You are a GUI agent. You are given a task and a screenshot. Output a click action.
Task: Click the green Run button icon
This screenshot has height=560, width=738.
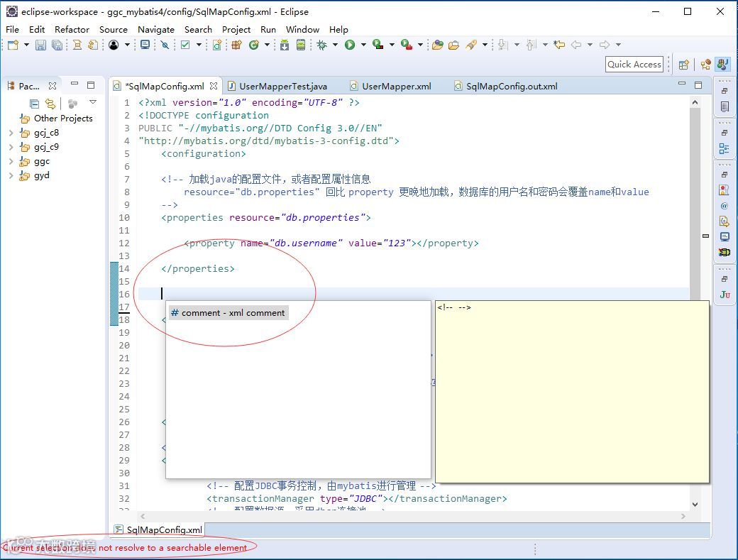coord(350,45)
